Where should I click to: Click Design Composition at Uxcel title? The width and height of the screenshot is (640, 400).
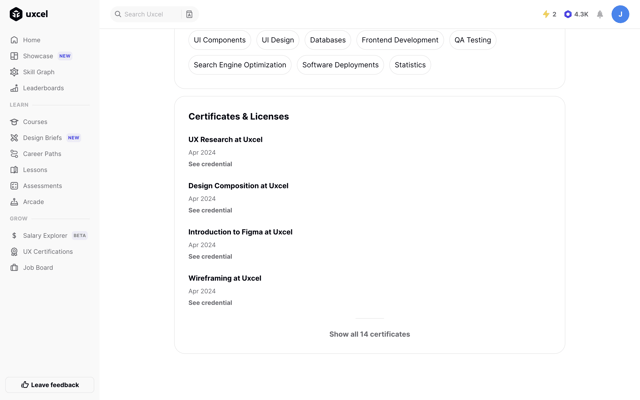238,186
